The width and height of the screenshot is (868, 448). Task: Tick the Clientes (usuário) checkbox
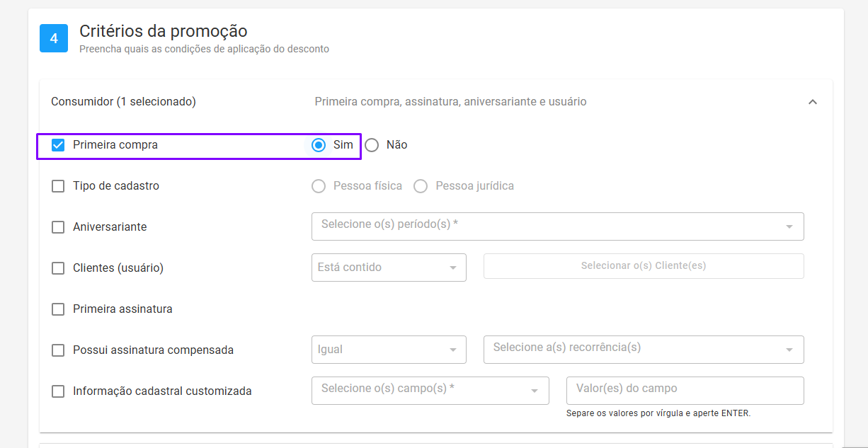pos(58,268)
